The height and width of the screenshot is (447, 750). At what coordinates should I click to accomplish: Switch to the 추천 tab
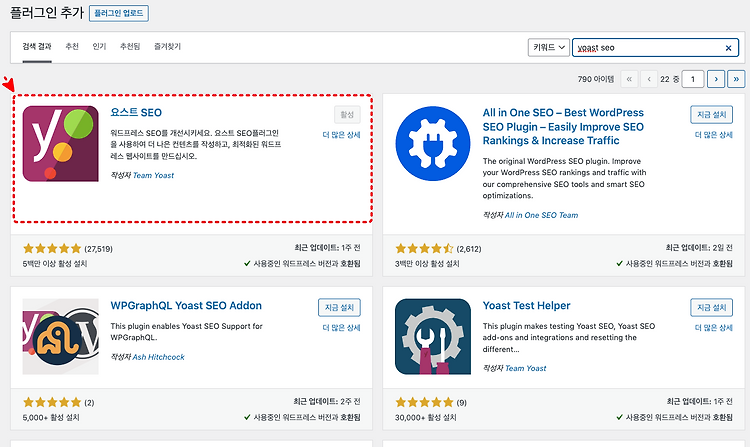pos(72,46)
